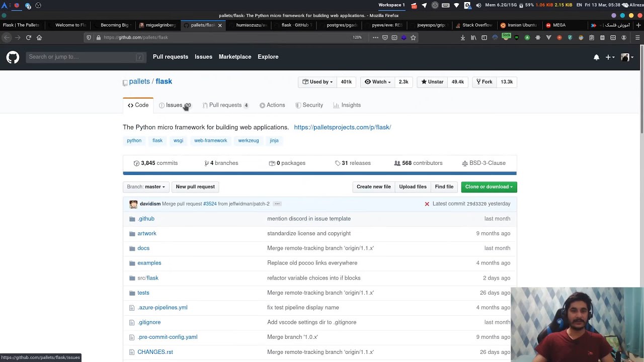The image size is (644, 362).
Task: Open the Firefox downloads panel
Action: [463, 37]
